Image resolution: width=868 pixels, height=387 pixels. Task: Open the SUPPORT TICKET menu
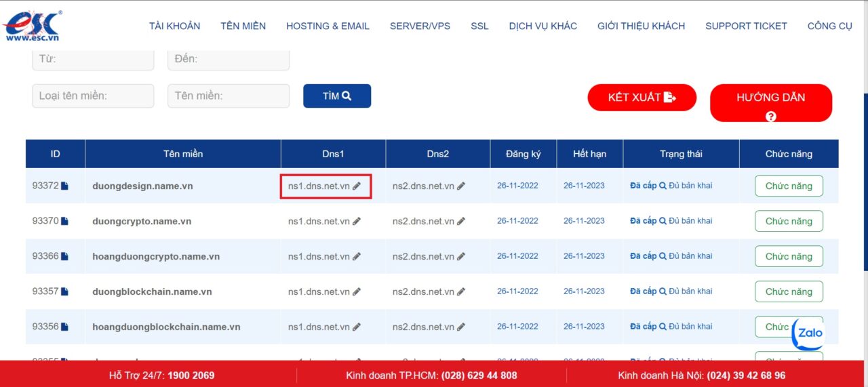tap(746, 26)
